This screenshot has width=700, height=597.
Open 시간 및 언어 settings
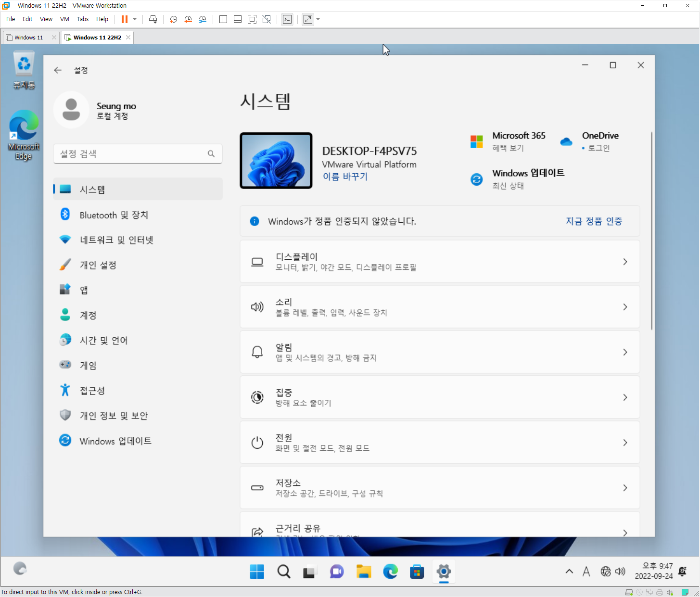point(138,340)
